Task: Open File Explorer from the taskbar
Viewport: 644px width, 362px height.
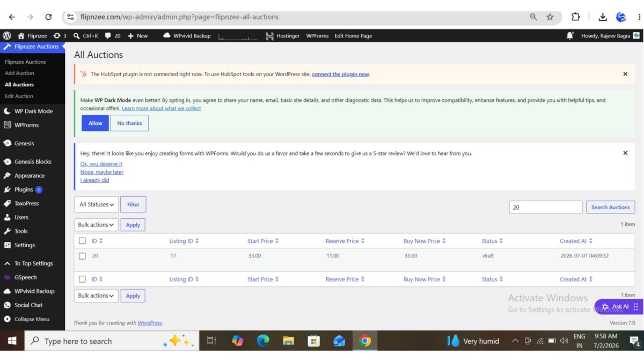Action: (x=288, y=341)
